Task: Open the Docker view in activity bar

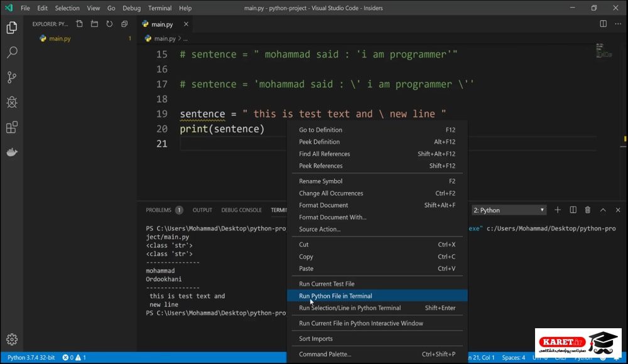Action: coord(12,152)
